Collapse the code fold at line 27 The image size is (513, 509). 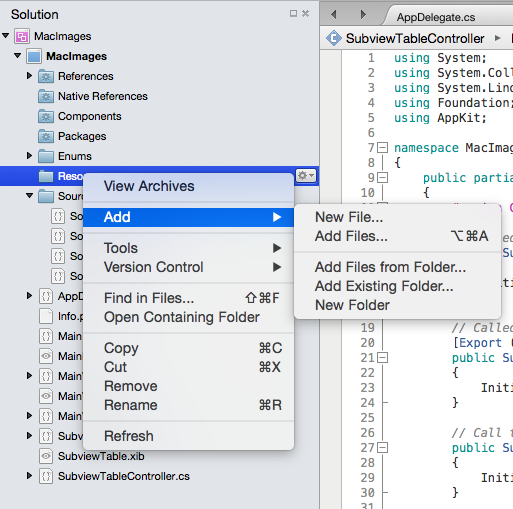(x=383, y=448)
